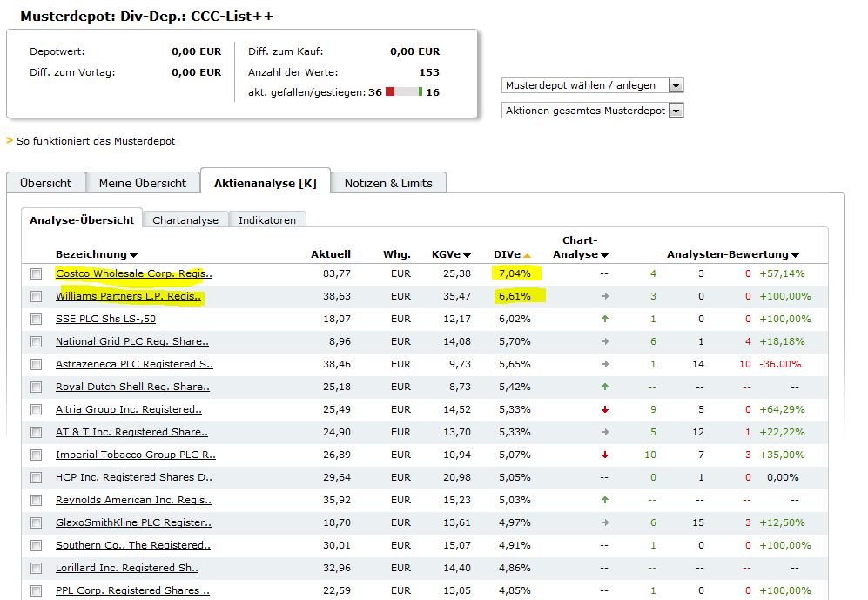The image size is (868, 600).
Task: Click the sideways arrow for National Grid PLC
Action: tap(605, 341)
